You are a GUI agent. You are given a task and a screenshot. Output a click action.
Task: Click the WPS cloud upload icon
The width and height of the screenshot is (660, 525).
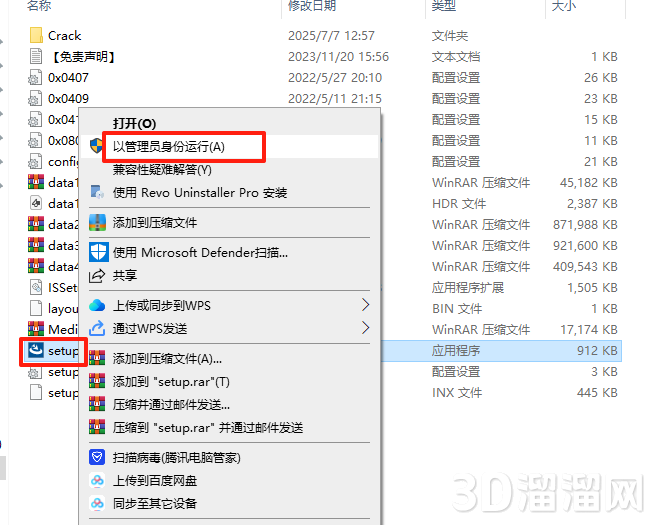98,305
